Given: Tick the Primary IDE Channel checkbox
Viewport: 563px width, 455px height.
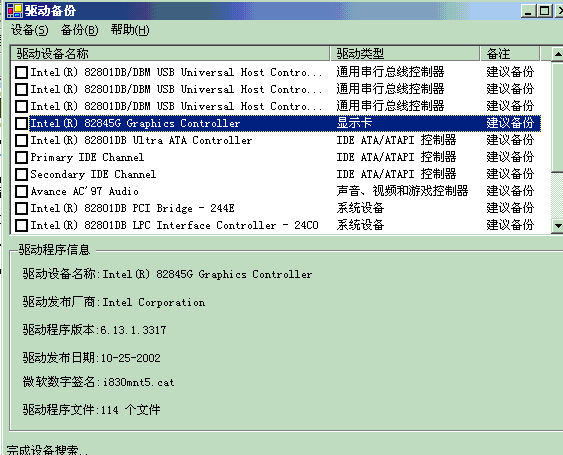Looking at the screenshot, I should click(22, 157).
